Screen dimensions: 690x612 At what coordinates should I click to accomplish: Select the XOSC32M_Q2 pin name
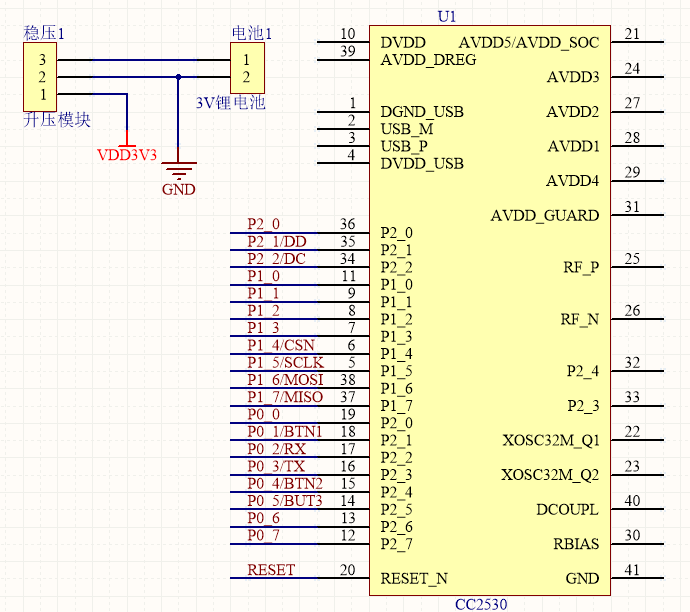pos(550,475)
